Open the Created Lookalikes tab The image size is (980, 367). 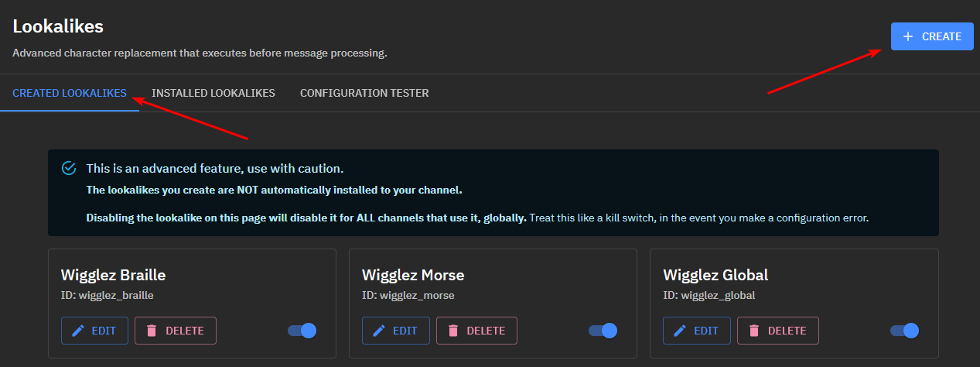click(x=70, y=93)
